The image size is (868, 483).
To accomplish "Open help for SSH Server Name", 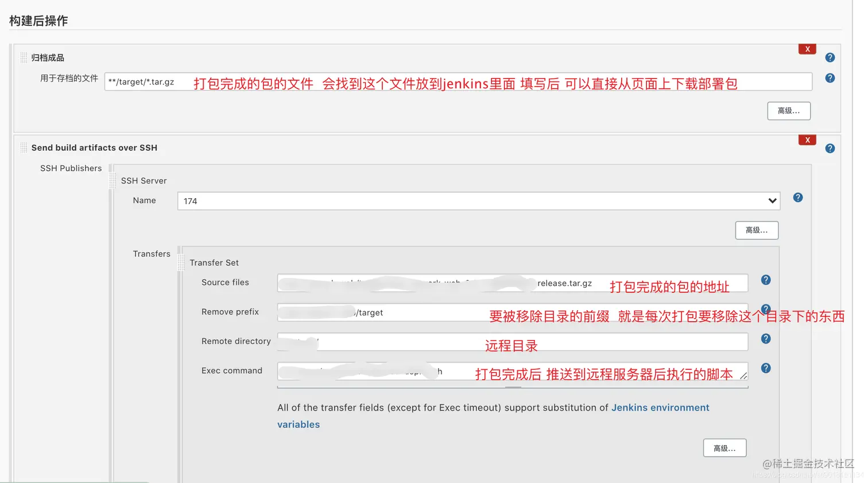I will [x=797, y=198].
